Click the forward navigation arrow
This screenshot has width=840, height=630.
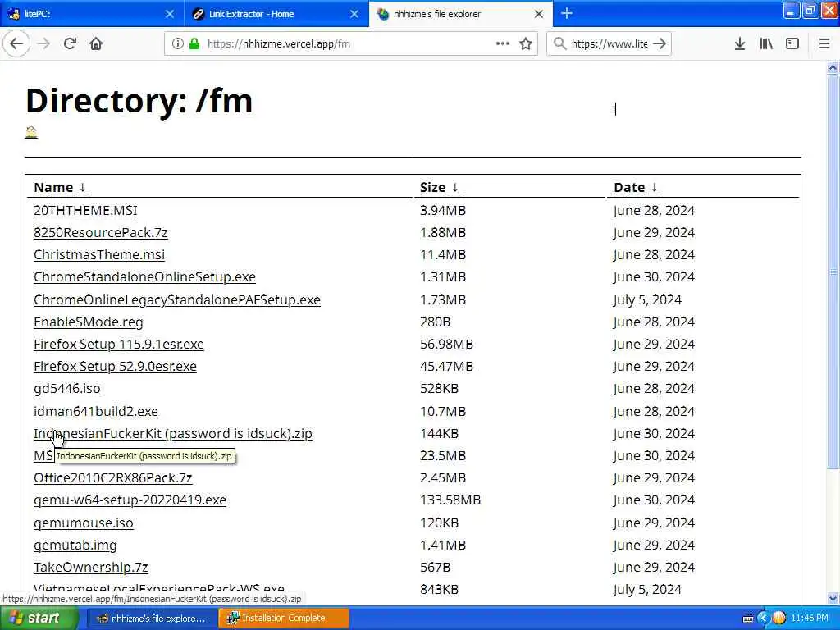pyautogui.click(x=44, y=44)
